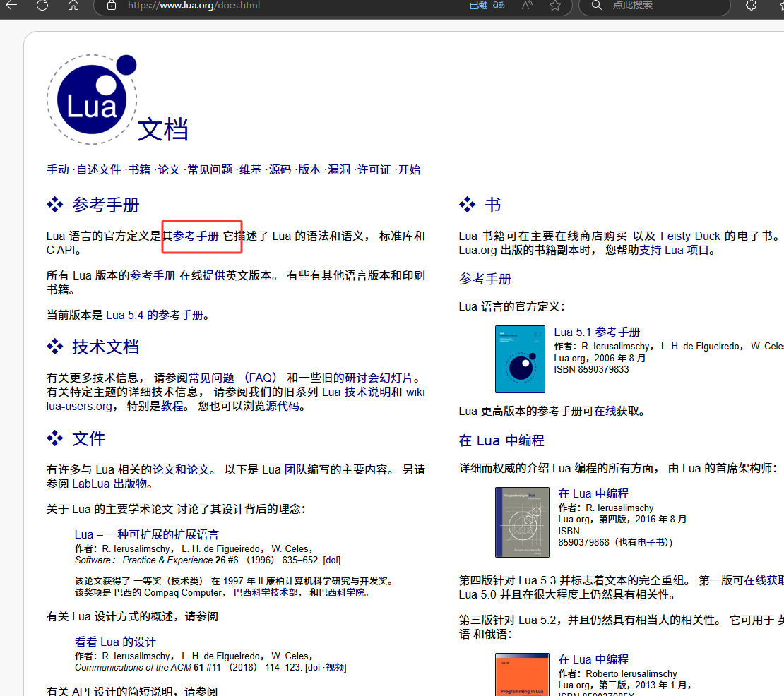The height and width of the screenshot is (696, 784).
Task: Click the Lua logo image
Action: tap(92, 99)
